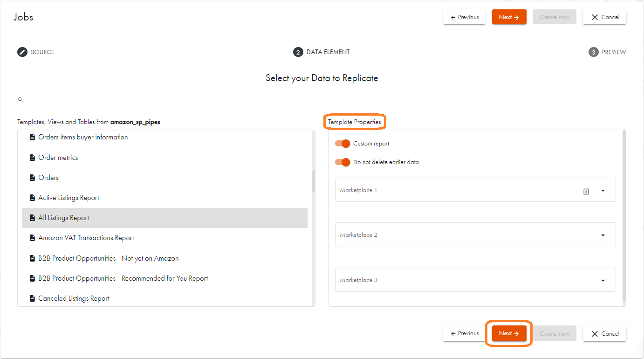Open the Marketplace 1 dropdown arrow
Viewport: 644px width, 359px height.
click(x=603, y=191)
